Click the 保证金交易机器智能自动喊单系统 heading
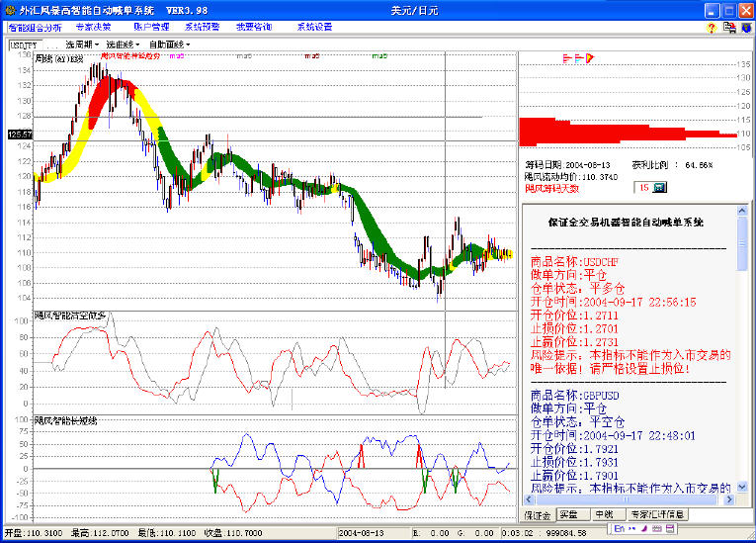Screen dimensions: 756x543 click(626, 223)
